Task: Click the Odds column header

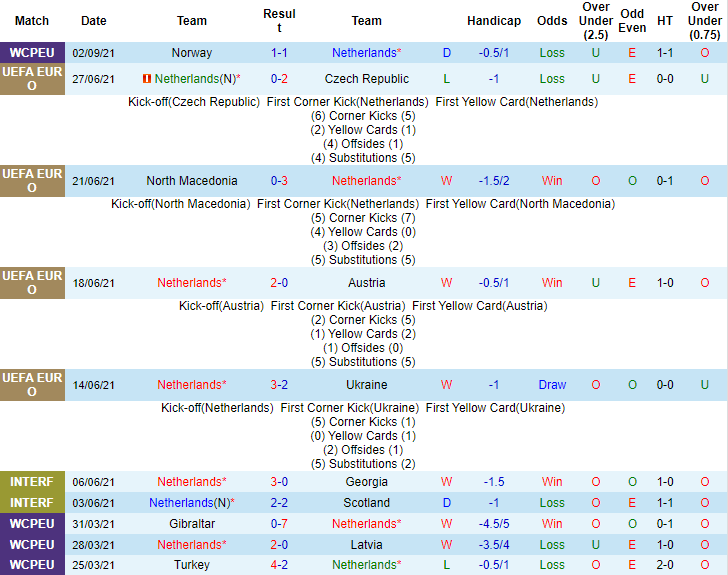Action: pyautogui.click(x=552, y=21)
